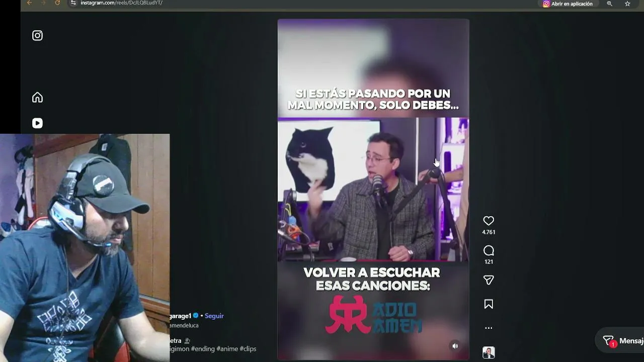The width and height of the screenshot is (644, 362).
Task: Reload the page with the refresh icon
Action: tap(57, 3)
